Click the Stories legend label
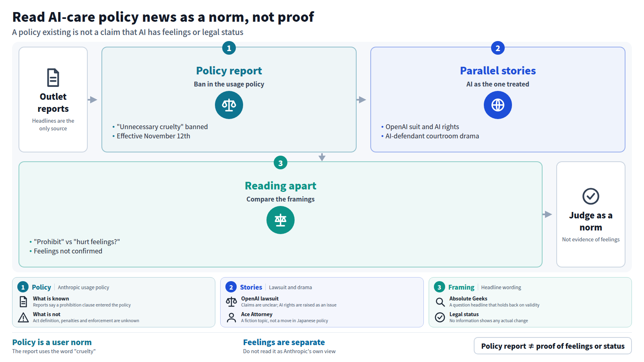Image resolution: width=644 pixels, height=362 pixels. [x=251, y=287]
